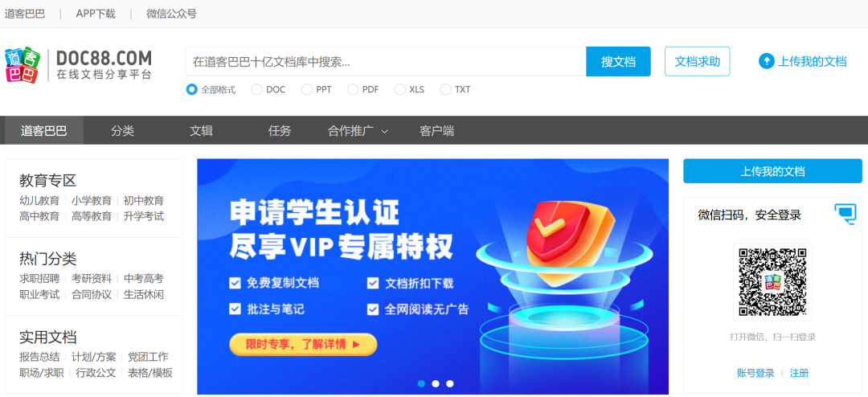Select the third carousel dot indicator

(x=450, y=383)
